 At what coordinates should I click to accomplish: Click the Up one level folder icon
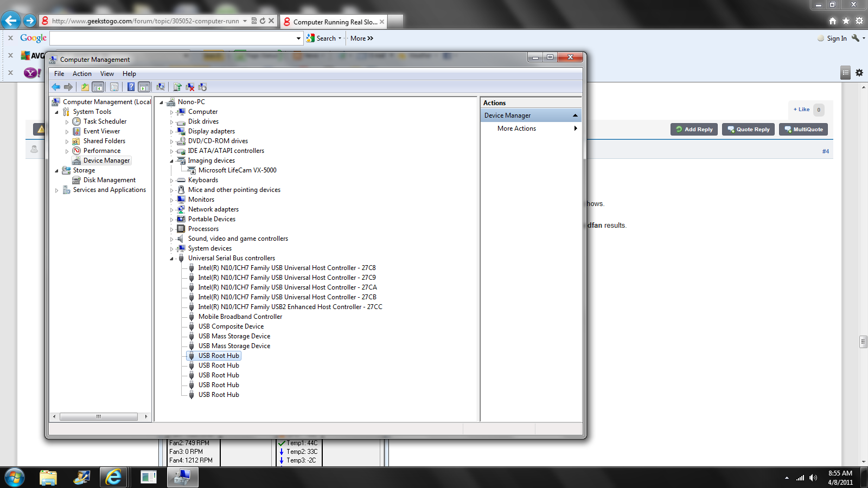point(85,87)
